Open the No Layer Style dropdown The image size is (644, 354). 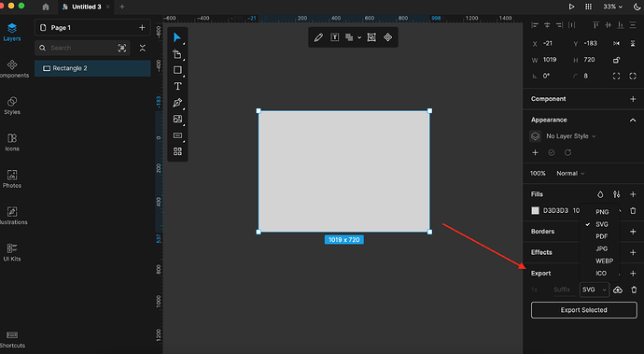571,136
